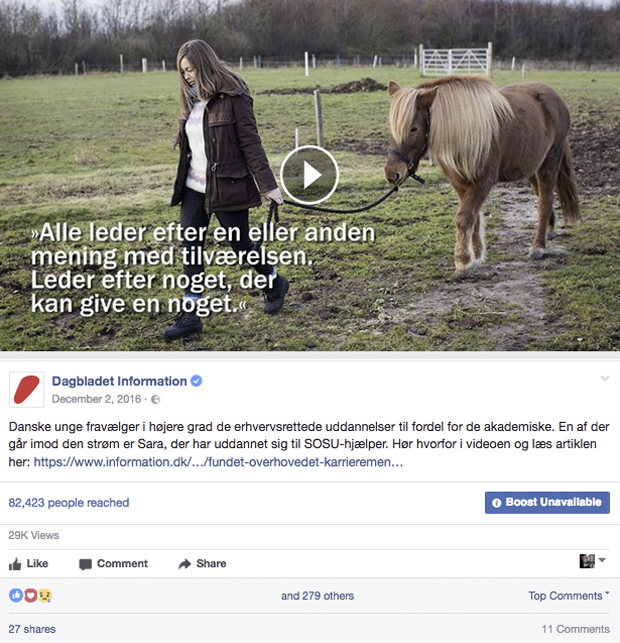Click the Boost Unavailable button
620x643 pixels.
[547, 502]
